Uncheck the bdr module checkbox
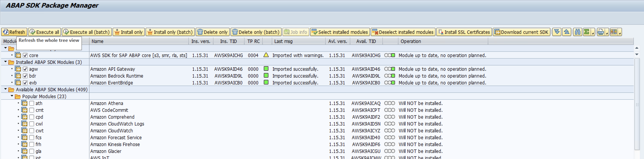The image size is (644, 159). click(25, 76)
